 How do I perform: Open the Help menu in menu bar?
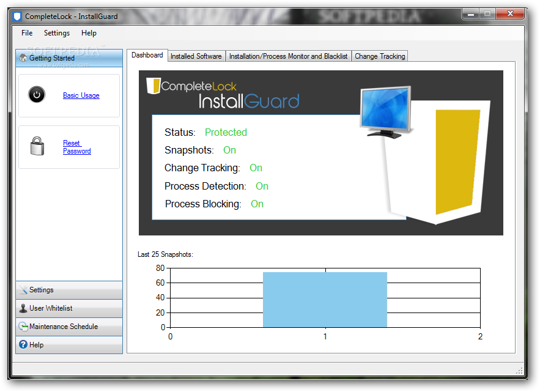[x=89, y=33]
